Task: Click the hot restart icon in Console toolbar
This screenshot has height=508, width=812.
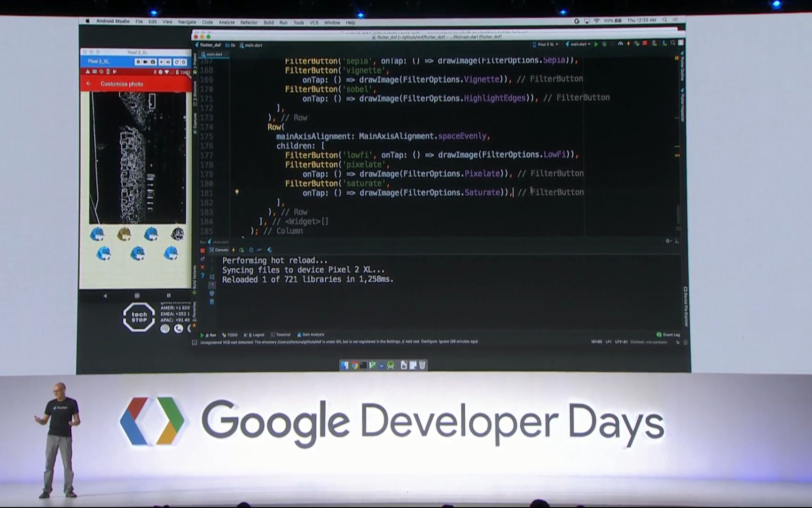Action: coord(242,250)
